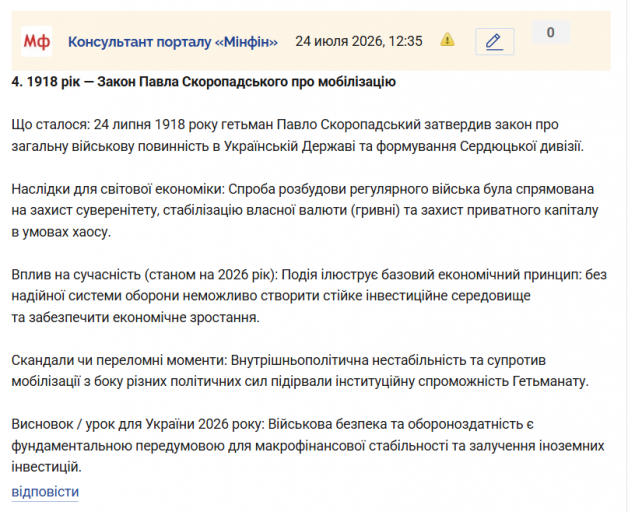Click the відповісти reply link
Screen dimensions: 635x512
pyautogui.click(x=45, y=492)
